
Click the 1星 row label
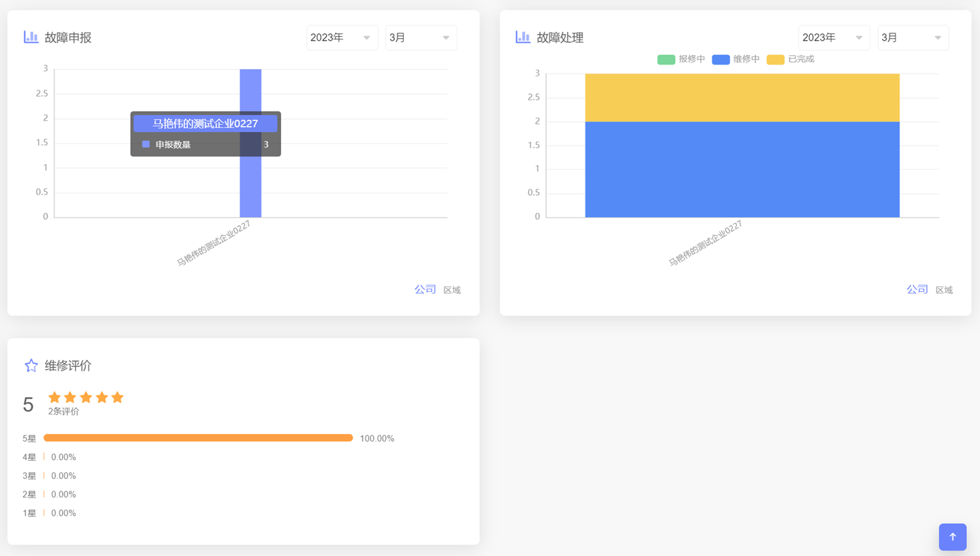pyautogui.click(x=29, y=513)
